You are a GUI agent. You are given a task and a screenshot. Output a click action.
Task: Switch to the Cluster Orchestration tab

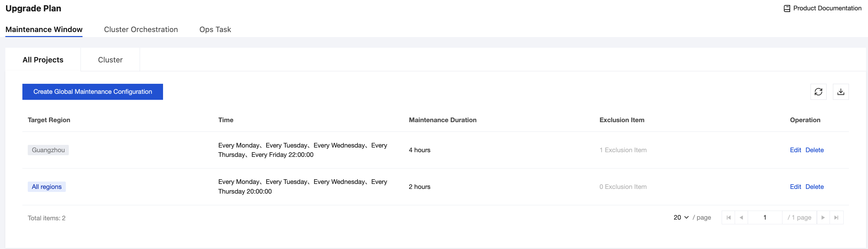click(141, 29)
